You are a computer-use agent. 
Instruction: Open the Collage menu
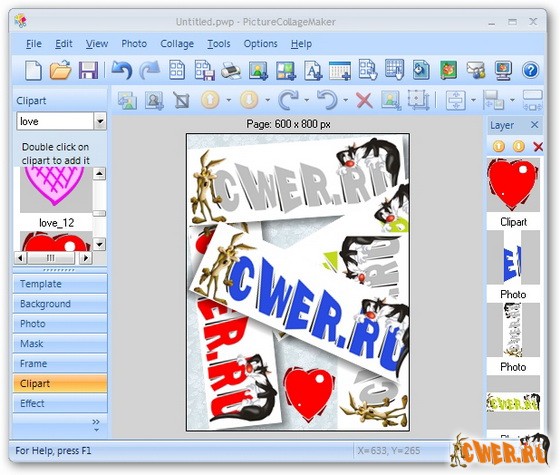point(177,44)
